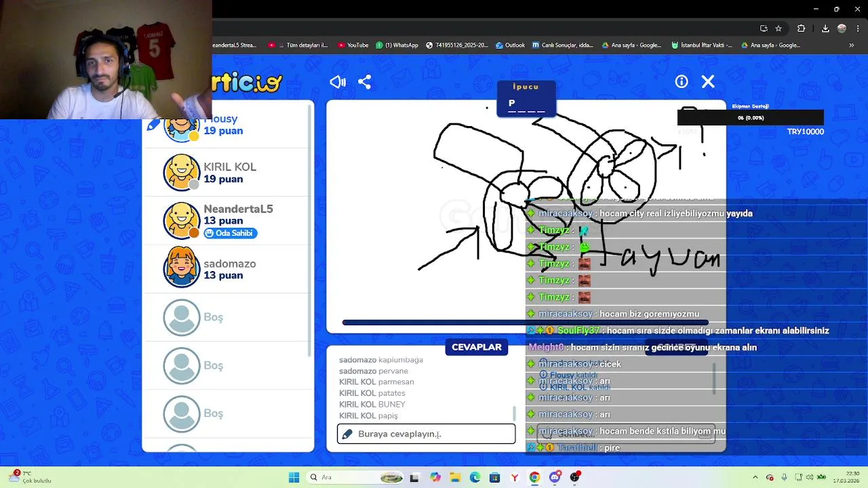This screenshot has height=488, width=868.
Task: Bookmark this page with star icon
Action: tap(778, 28)
